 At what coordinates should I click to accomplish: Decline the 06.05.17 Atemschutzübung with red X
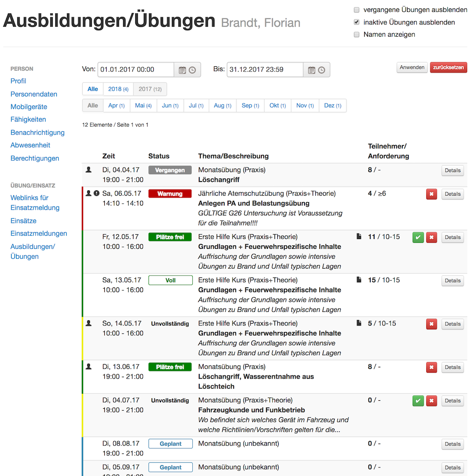(431, 194)
